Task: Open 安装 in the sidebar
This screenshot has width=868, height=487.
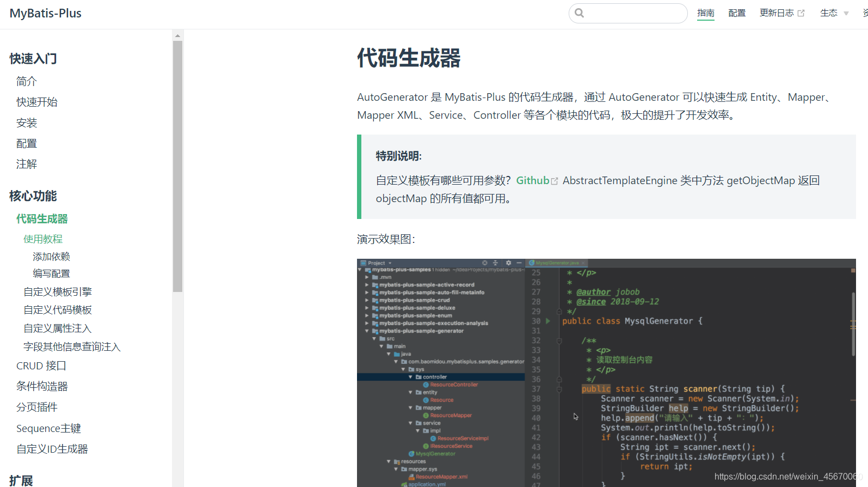Action: click(27, 123)
